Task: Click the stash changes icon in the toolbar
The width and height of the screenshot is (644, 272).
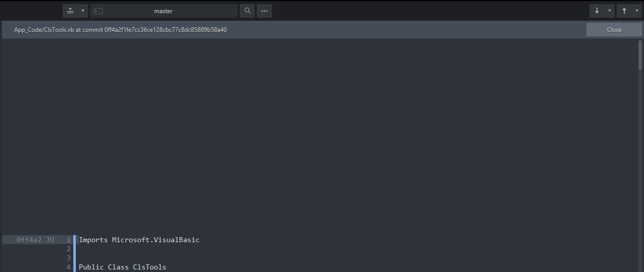Action: click(70, 11)
